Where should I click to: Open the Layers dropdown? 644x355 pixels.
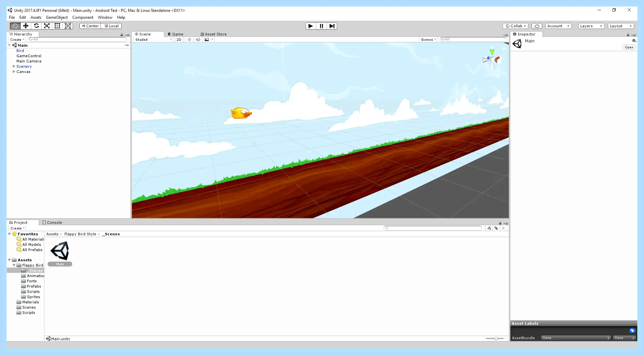pyautogui.click(x=591, y=26)
